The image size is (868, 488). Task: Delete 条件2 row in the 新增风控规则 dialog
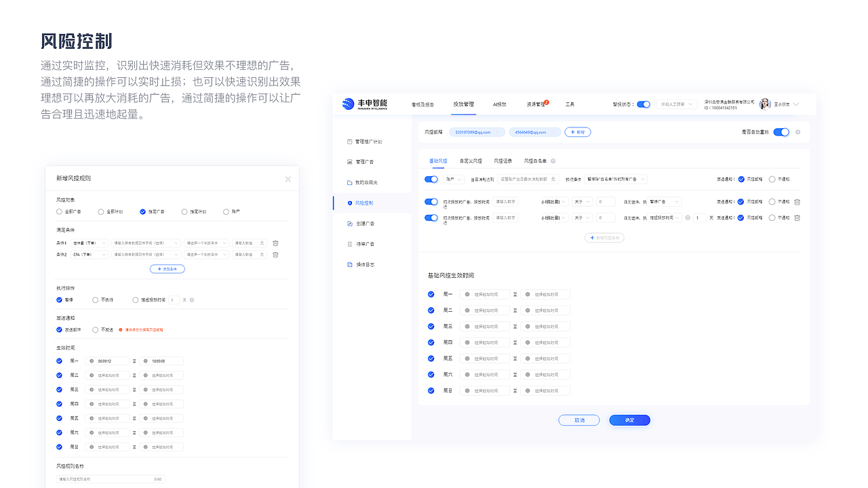pos(275,254)
